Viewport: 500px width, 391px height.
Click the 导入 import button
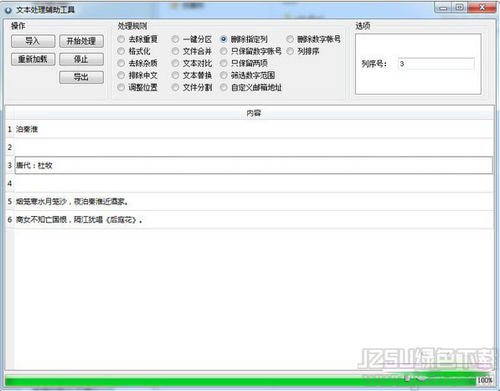pos(33,41)
